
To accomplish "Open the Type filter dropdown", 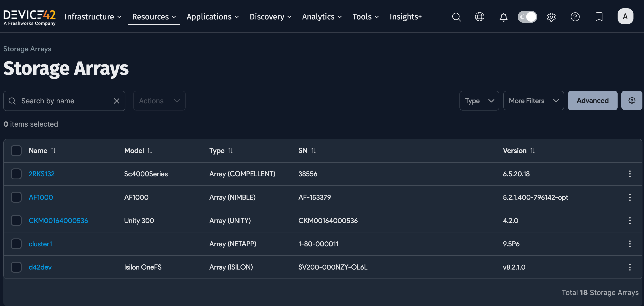I will pyautogui.click(x=479, y=100).
